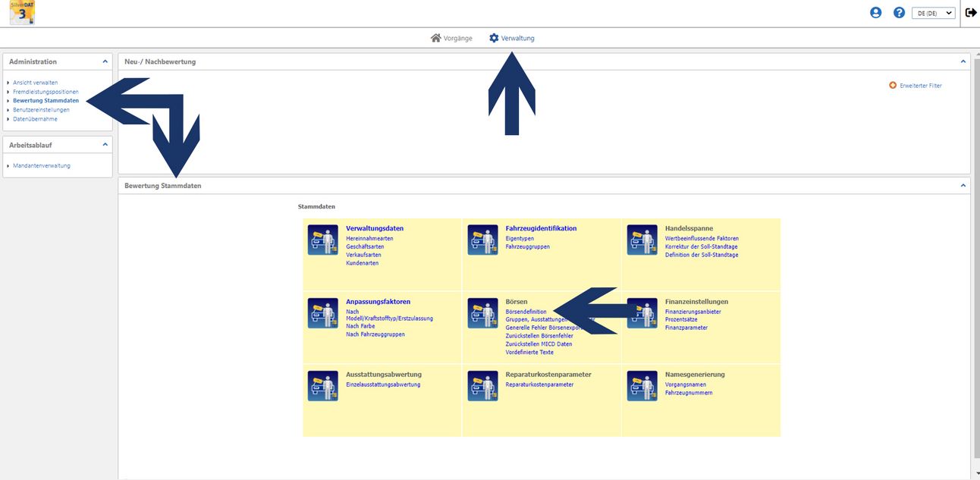The image size is (980, 480).
Task: Click the Namesgenerierung tile icon
Action: (x=642, y=385)
